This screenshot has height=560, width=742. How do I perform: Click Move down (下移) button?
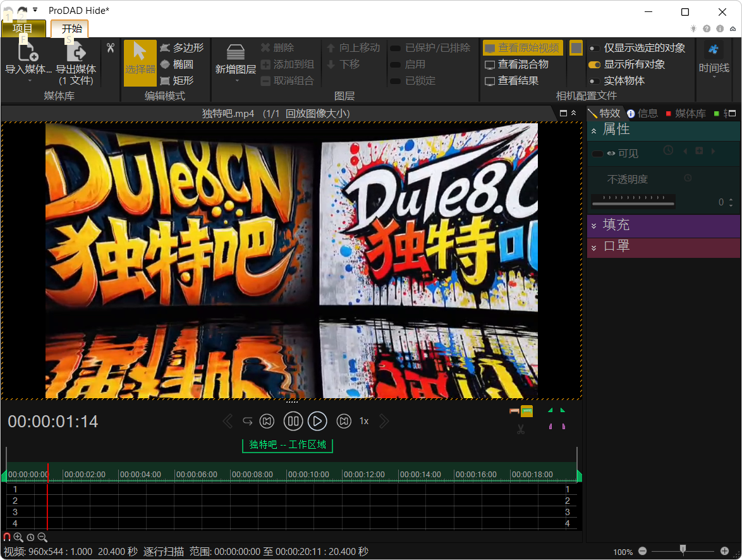point(344,64)
